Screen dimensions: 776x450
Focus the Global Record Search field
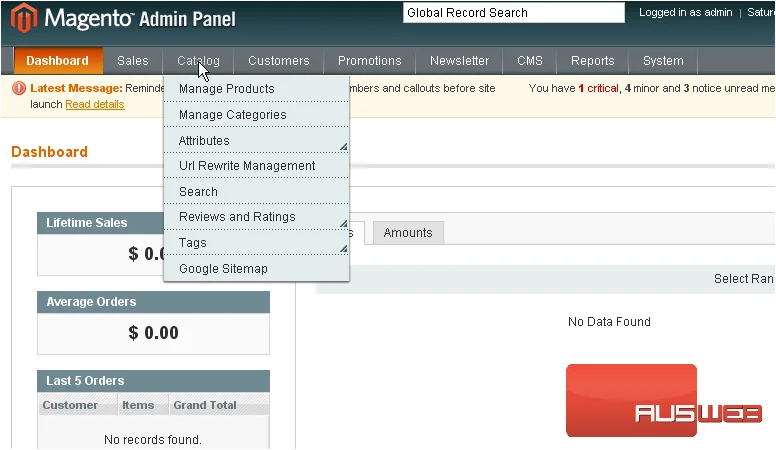(514, 13)
